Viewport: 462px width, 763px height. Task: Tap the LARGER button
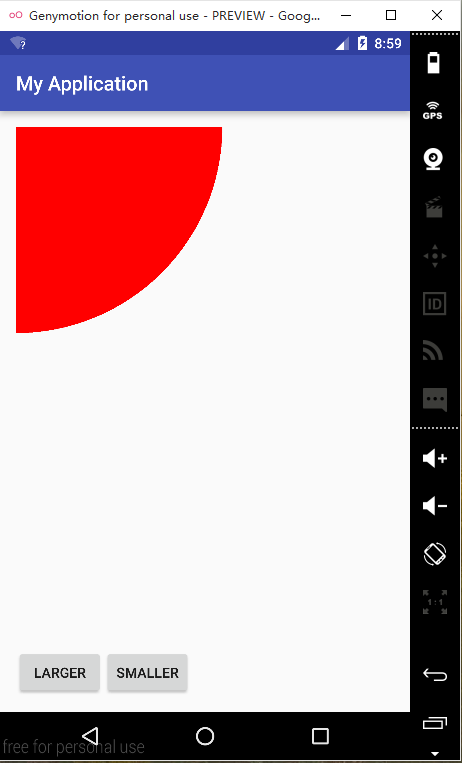click(60, 672)
